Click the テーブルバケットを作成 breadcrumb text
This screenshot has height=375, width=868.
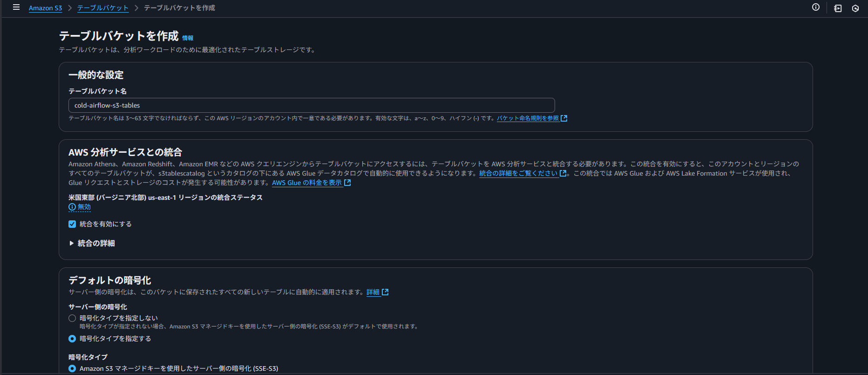point(179,8)
